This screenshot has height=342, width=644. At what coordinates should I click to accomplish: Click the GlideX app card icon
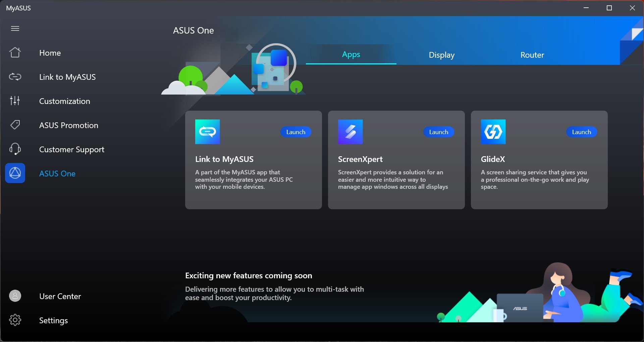(x=493, y=132)
